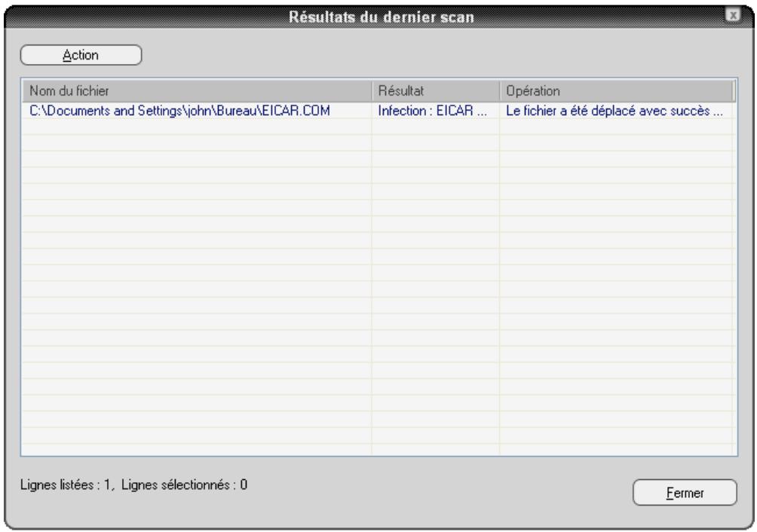
Task: Select 'Le fichier a été déplacé avec succès' cell
Action: click(614, 111)
